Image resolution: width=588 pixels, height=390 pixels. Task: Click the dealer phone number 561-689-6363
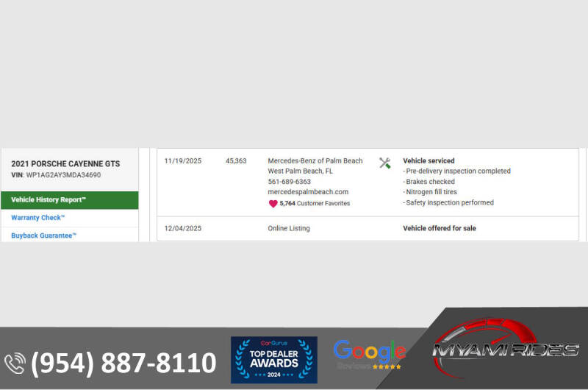(x=289, y=182)
